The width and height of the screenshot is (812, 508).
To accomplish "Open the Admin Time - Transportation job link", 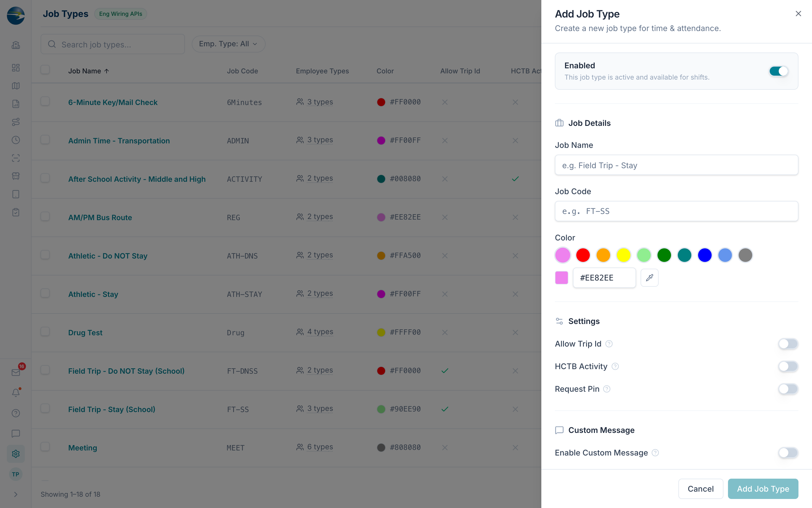I will point(119,141).
